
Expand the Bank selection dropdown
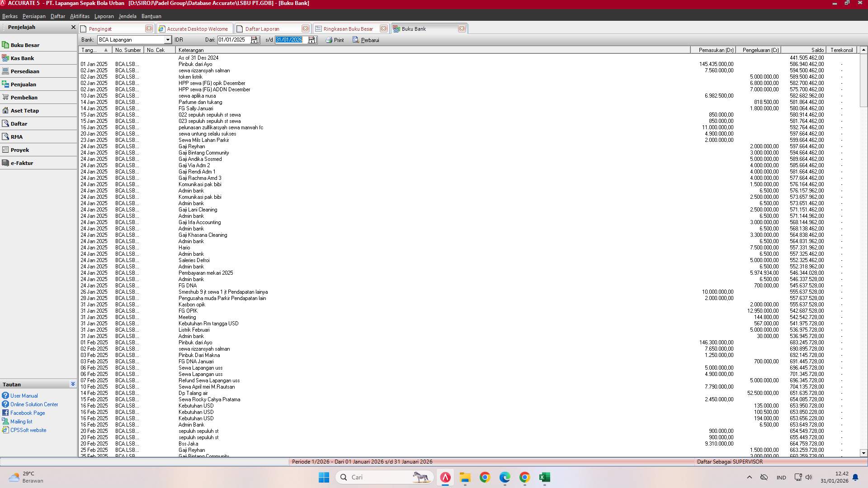168,40
